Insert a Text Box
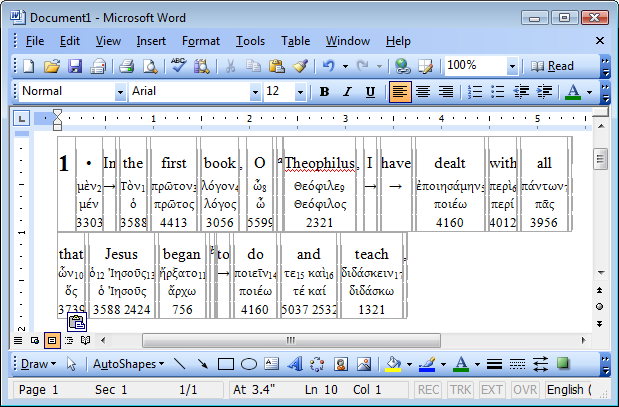The height and width of the screenshot is (407, 619). pos(272,364)
